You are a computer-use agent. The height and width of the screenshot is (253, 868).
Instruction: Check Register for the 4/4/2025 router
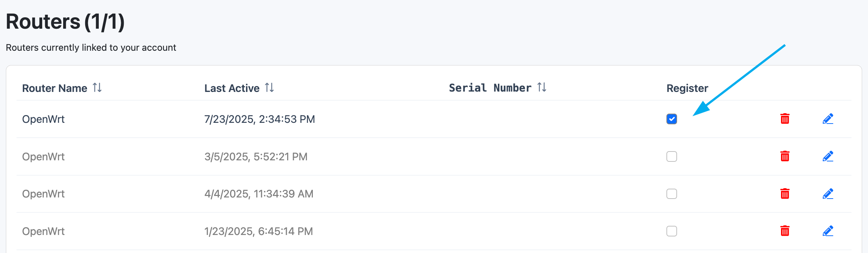672,194
